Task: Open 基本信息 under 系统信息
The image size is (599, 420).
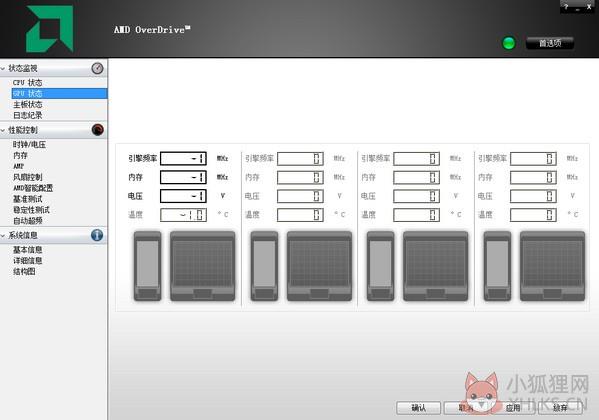Action: coord(28,250)
